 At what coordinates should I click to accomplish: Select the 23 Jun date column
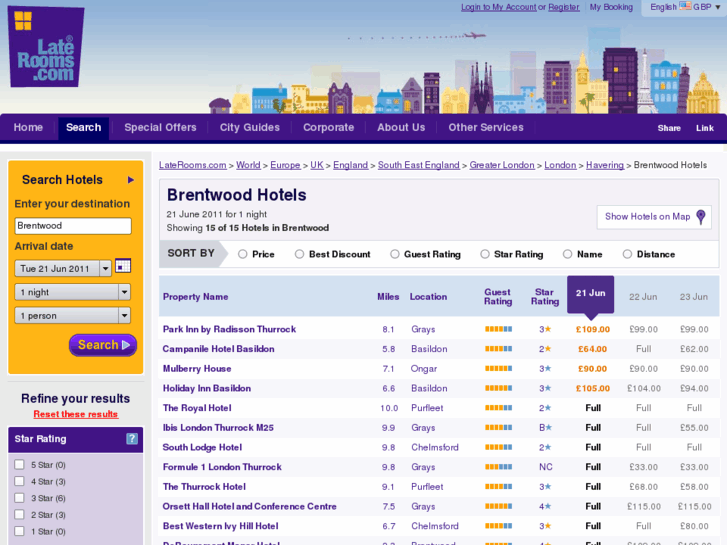694,297
